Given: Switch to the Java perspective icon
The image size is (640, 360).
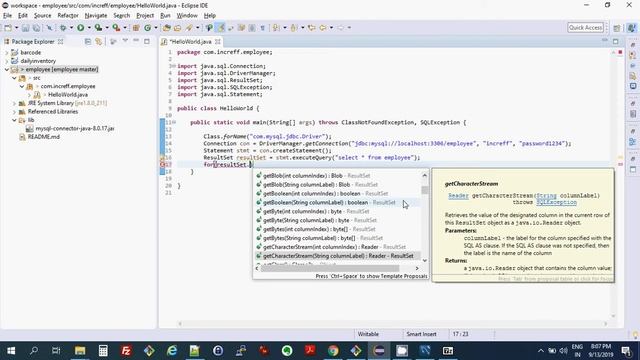Looking at the screenshot, I should [x=631, y=28].
